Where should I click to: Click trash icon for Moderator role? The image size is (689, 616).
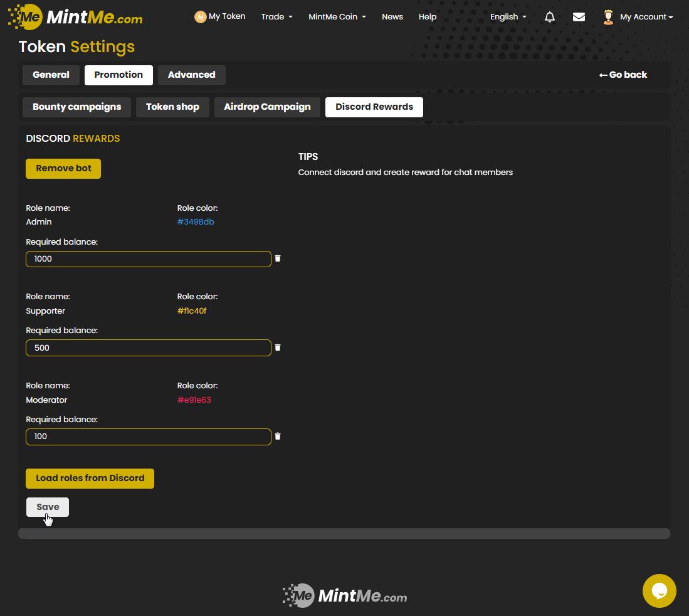click(278, 437)
